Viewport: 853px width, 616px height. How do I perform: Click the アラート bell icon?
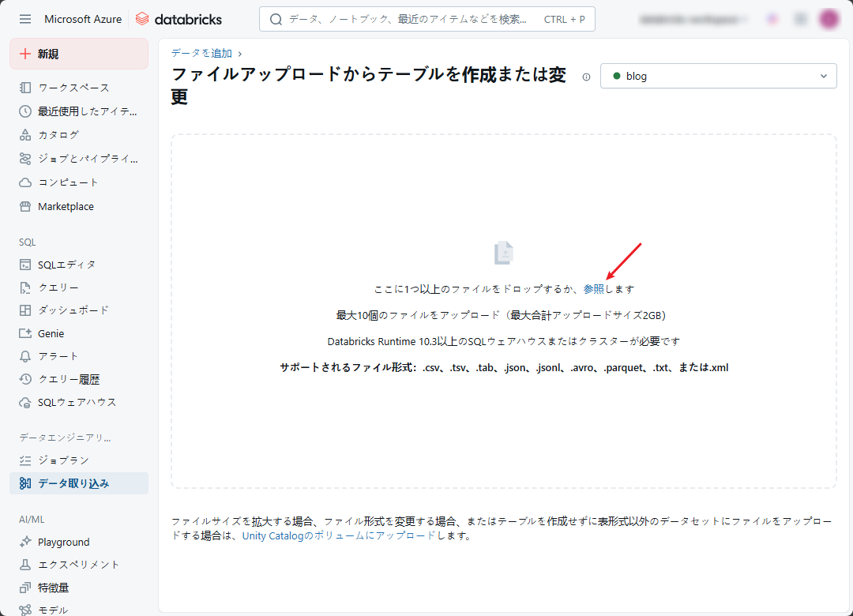25,356
